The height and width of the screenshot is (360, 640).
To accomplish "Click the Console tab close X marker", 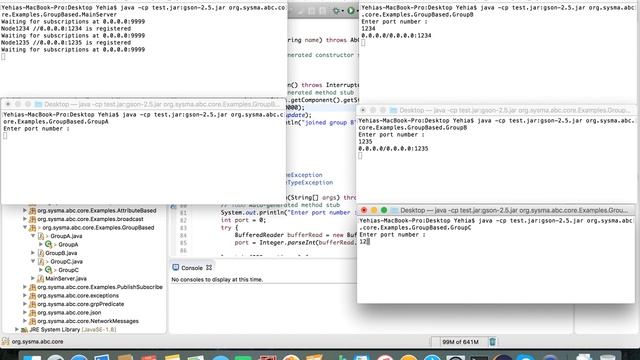I will pyautogui.click(x=209, y=268).
